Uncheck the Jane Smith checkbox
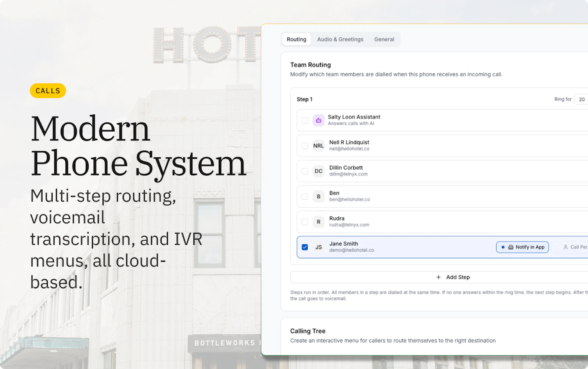Screen dimensions: 588x369 [305, 247]
